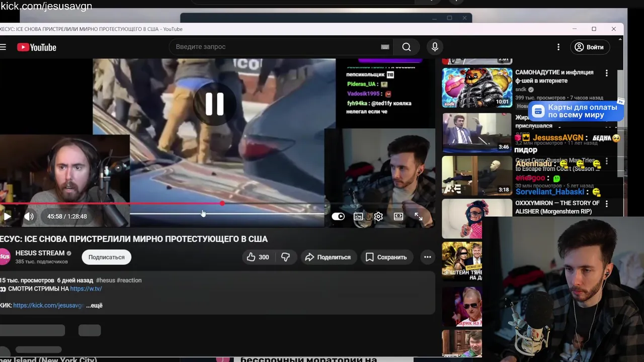The image size is (644, 362).
Task: Mute the video with the volume icon
Action: 29,216
